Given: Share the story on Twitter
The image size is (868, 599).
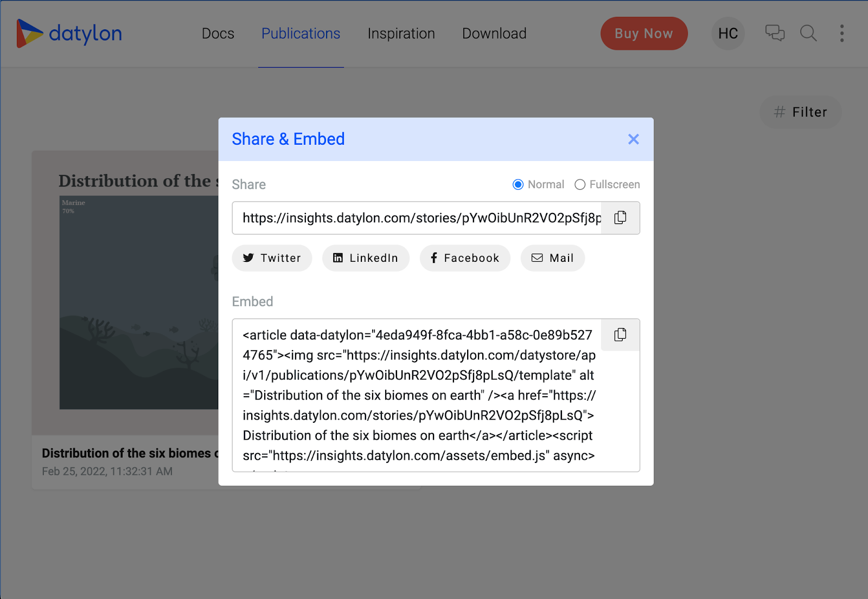Looking at the screenshot, I should pos(272,258).
